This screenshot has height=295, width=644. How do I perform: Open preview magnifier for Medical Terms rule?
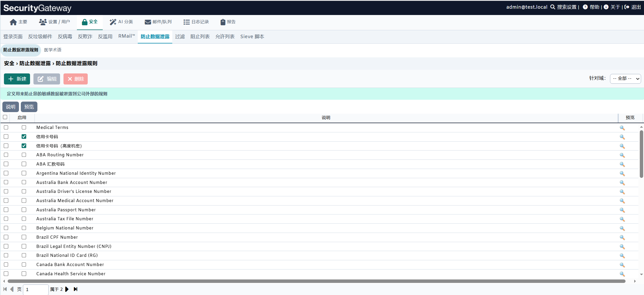pyautogui.click(x=622, y=128)
